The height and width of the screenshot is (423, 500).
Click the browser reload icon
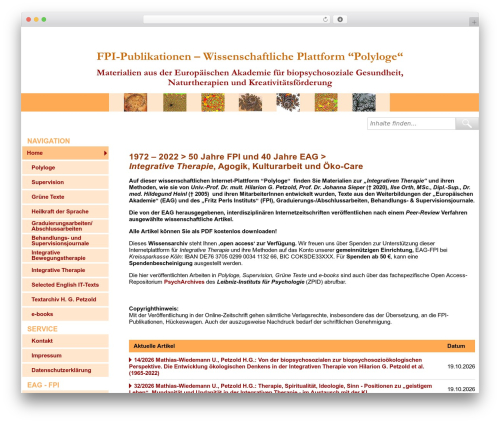point(325,19)
